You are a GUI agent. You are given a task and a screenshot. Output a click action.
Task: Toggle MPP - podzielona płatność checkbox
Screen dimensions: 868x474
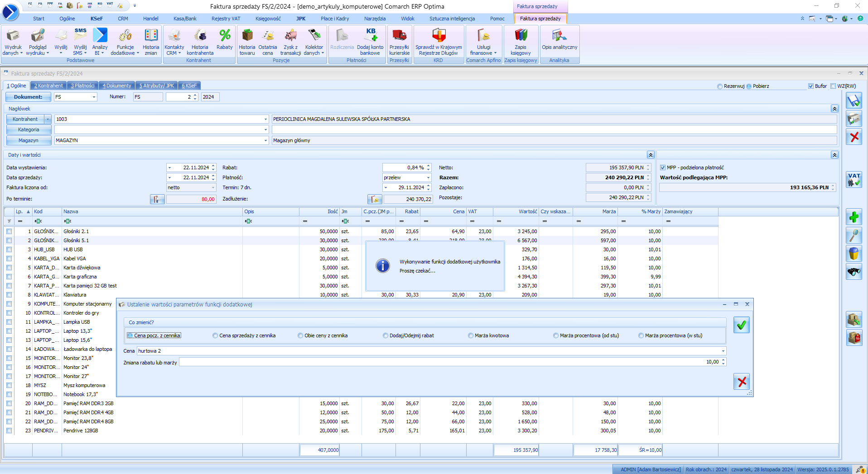[x=663, y=168]
